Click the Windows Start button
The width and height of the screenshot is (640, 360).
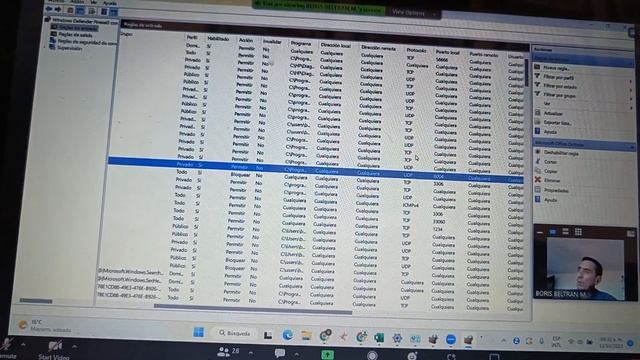199,332
